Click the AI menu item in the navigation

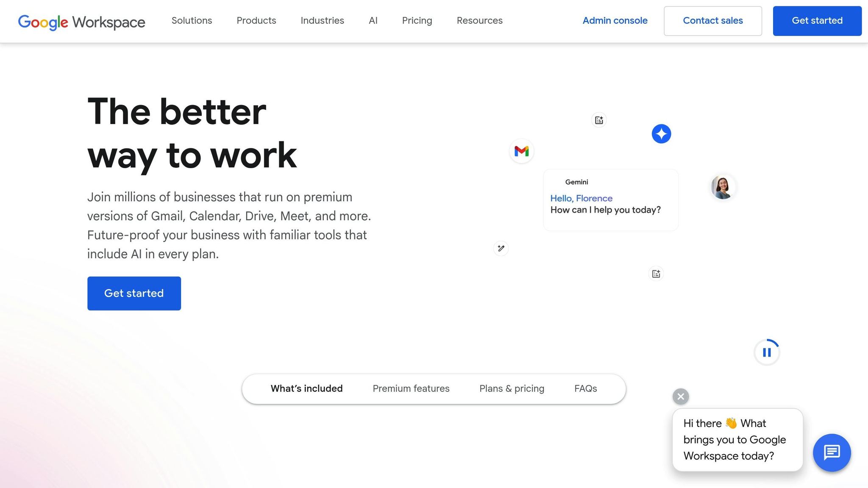tap(373, 21)
